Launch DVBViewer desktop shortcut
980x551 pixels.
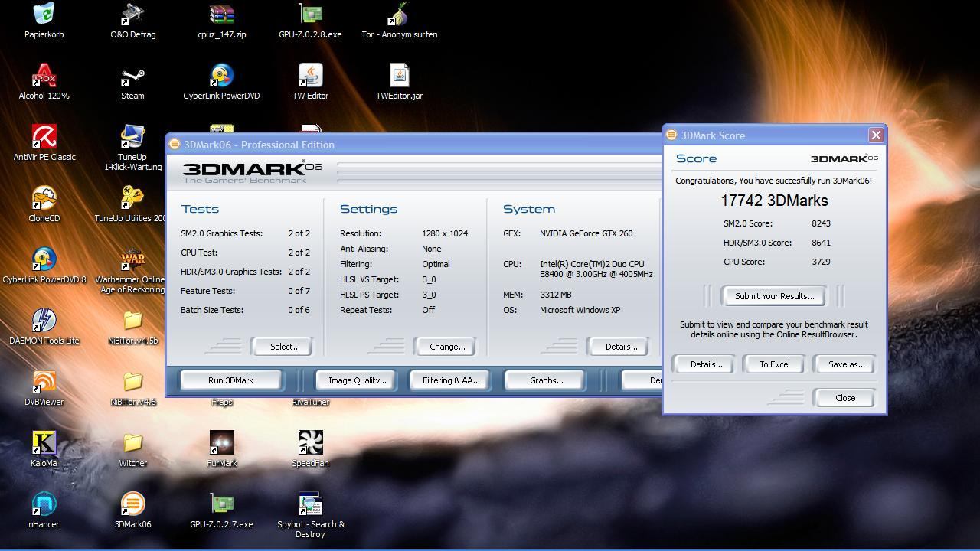tap(44, 382)
